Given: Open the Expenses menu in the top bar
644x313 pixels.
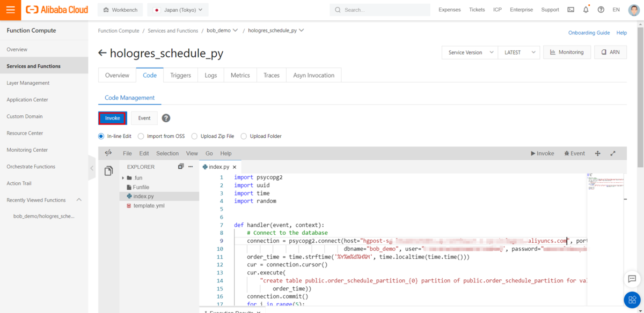Looking at the screenshot, I should (x=449, y=10).
